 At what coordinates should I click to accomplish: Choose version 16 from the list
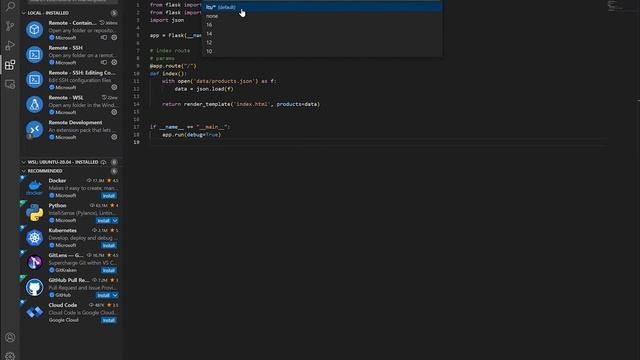coord(322,25)
